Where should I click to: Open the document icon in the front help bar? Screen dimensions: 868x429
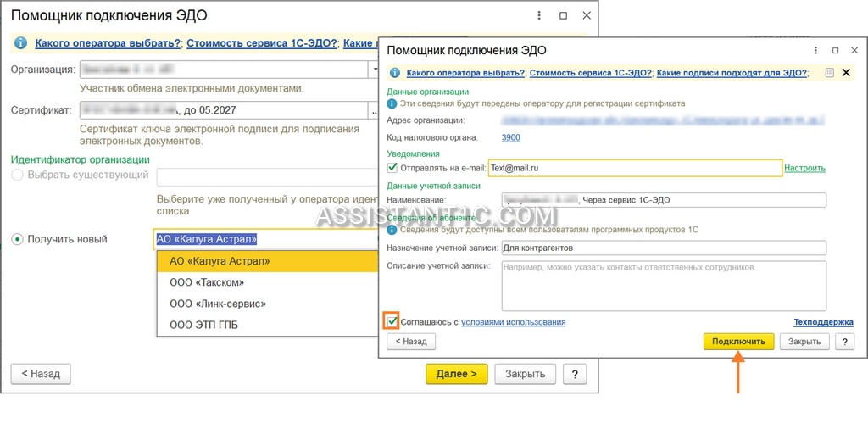(829, 73)
